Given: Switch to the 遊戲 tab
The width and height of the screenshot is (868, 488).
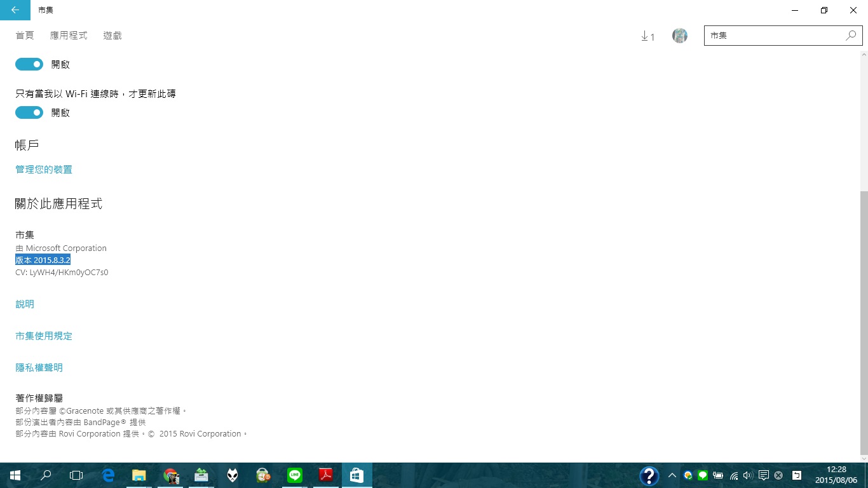Looking at the screenshot, I should (x=112, y=36).
